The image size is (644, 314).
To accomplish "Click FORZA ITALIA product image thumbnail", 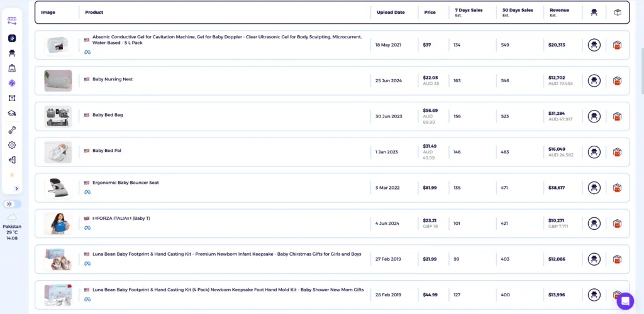I will point(58,224).
